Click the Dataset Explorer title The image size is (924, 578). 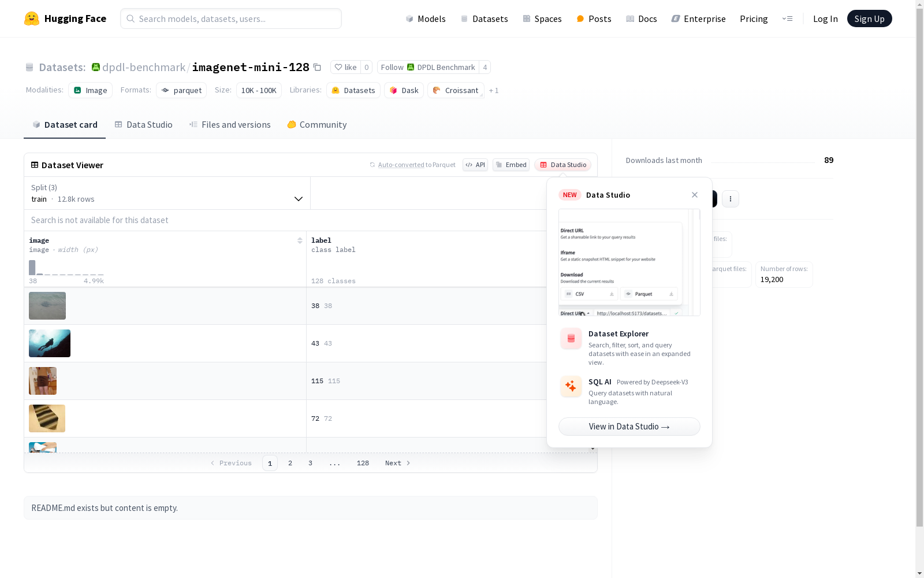coord(619,334)
